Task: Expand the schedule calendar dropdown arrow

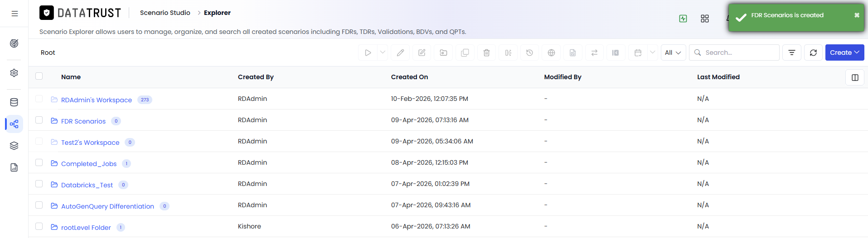Action: click(652, 52)
